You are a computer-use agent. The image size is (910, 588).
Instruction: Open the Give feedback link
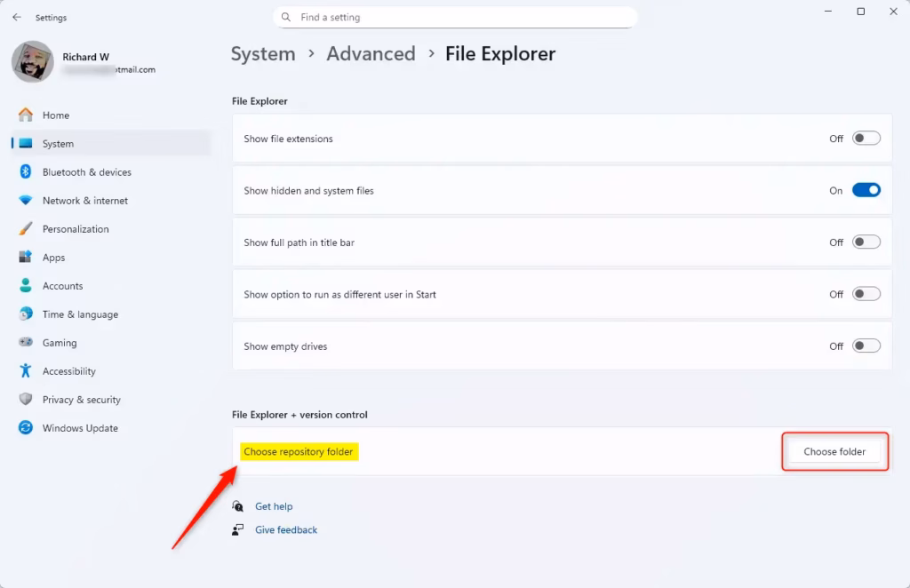tap(286, 529)
